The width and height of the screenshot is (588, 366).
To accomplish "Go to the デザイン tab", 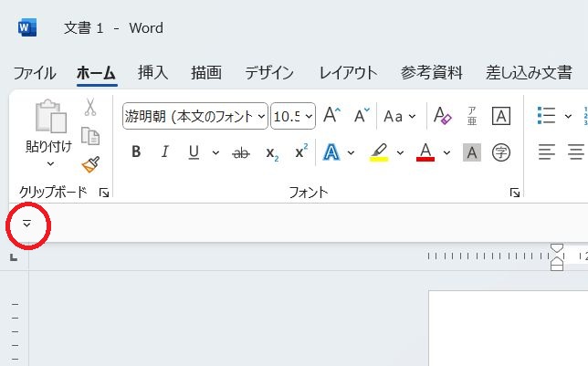I will pyautogui.click(x=268, y=73).
